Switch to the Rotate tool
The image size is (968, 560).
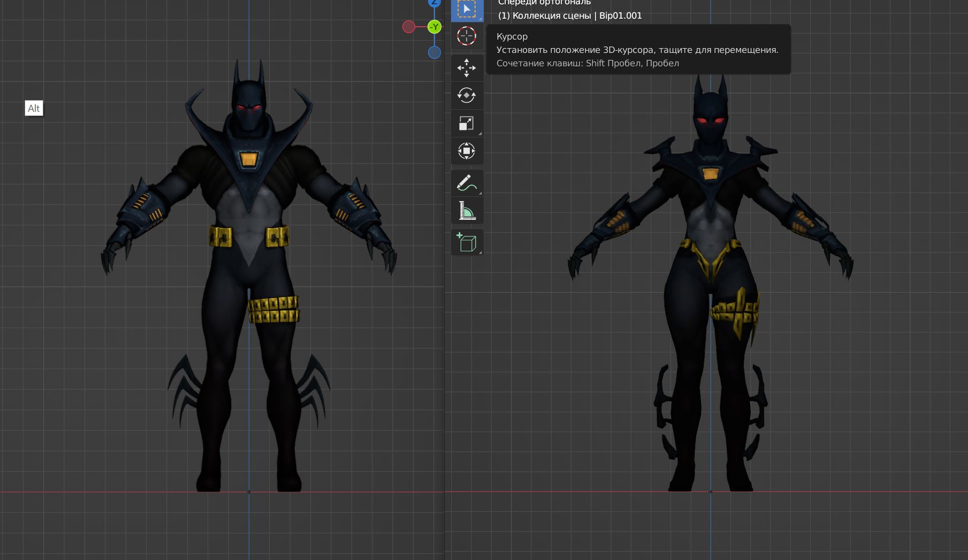click(467, 96)
